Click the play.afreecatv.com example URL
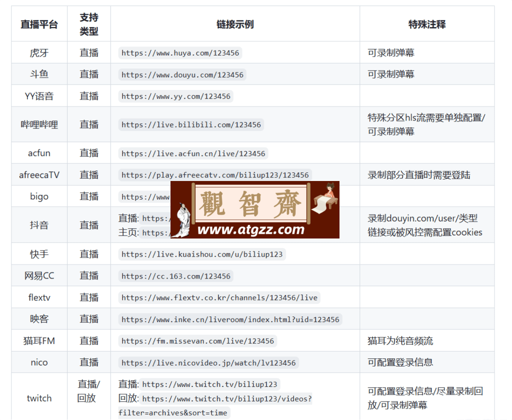This screenshot has height=420, width=512. tap(215, 175)
